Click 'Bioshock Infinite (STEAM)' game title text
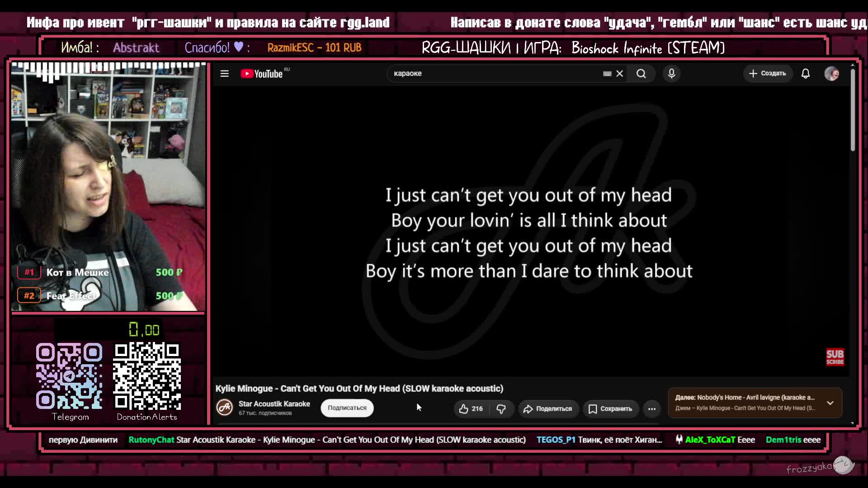868x488 pixels. click(648, 47)
